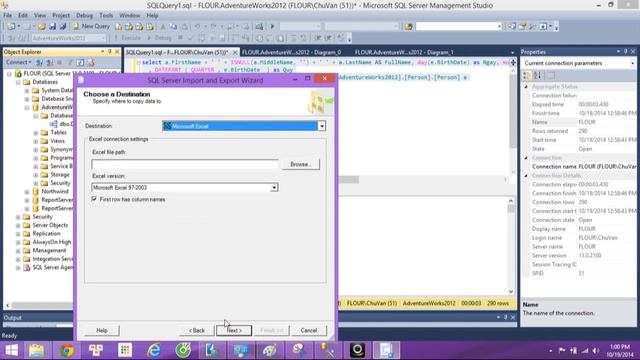Click the results pane vertical scrollbar
The width and height of the screenshot is (640, 360).
pos(511,246)
